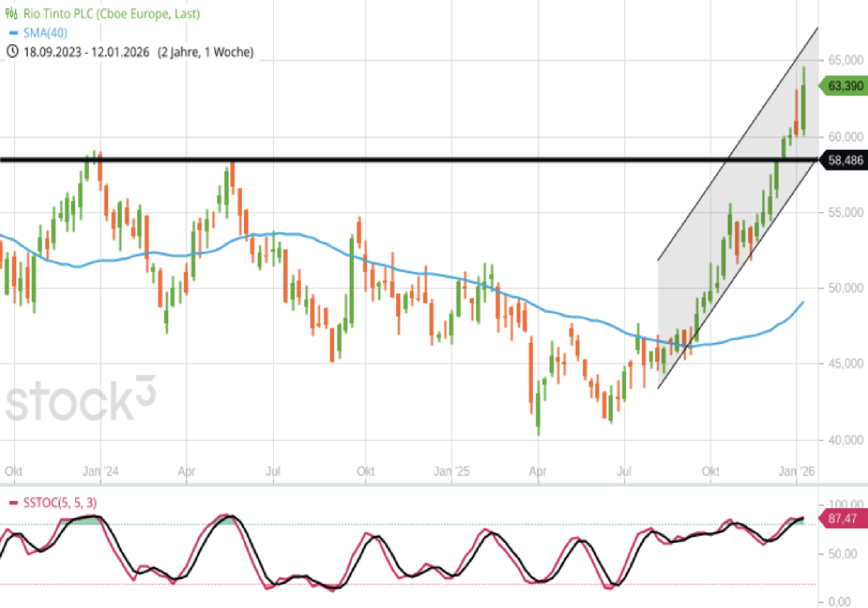The height and width of the screenshot is (608, 868).
Task: Select the Rio Tinto PLC chart title
Action: (111, 14)
